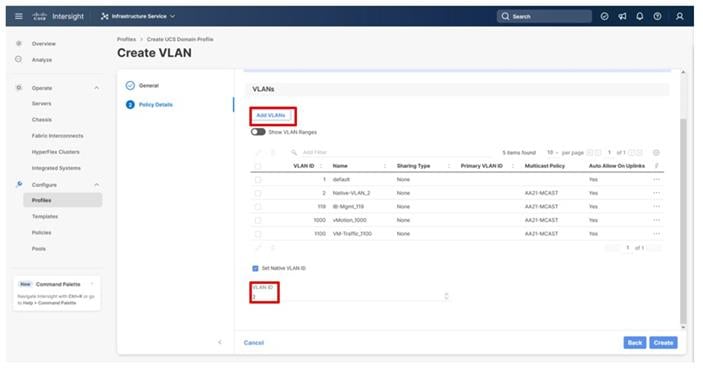Select all VLANs header checkbox
The image size is (703, 370).
258,166
